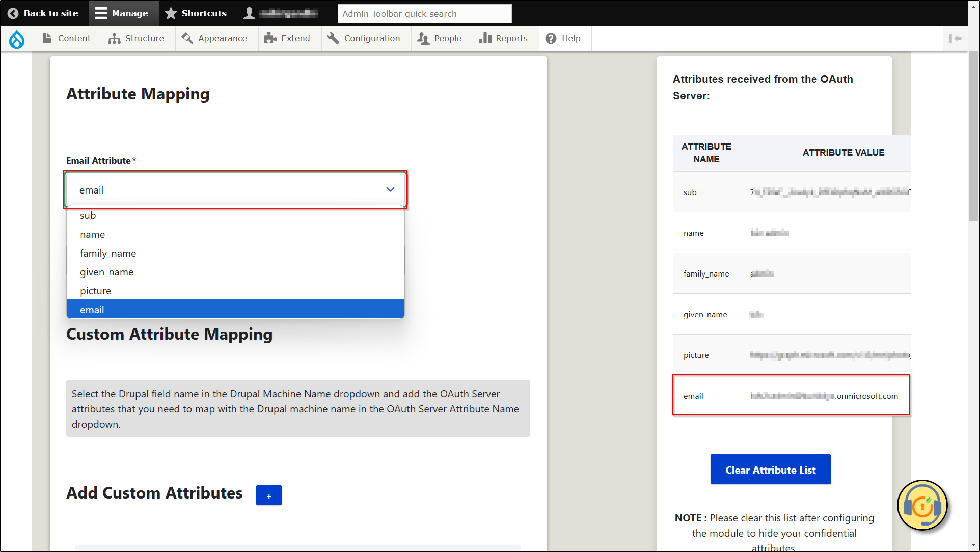Open the Content menu

pos(74,38)
